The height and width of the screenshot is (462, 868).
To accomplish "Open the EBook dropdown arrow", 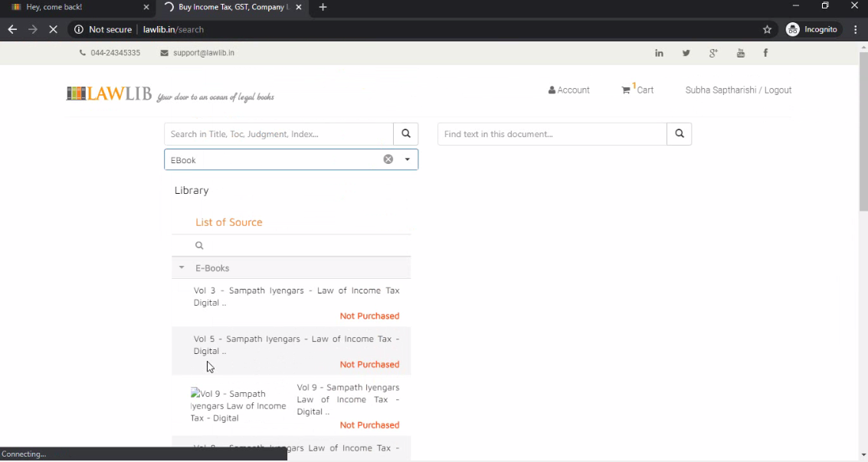I will 407,159.
